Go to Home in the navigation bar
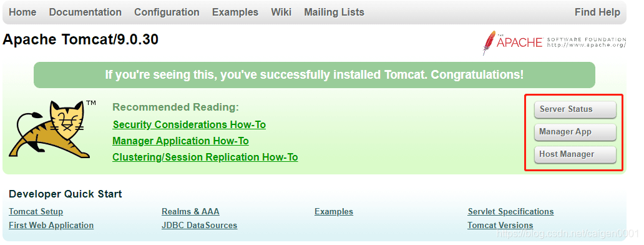This screenshot has width=644, height=245. pos(22,12)
